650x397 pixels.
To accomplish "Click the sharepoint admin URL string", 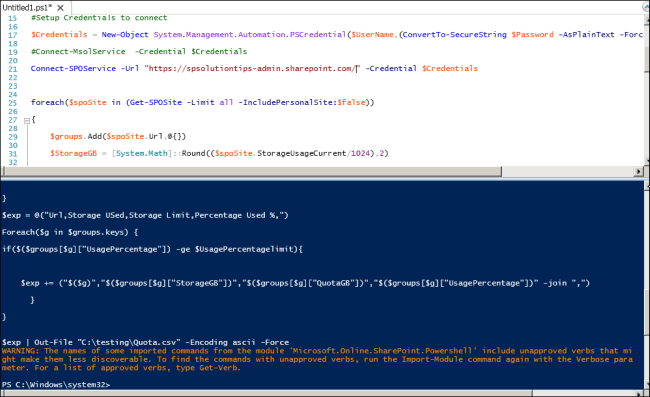I will (252, 69).
